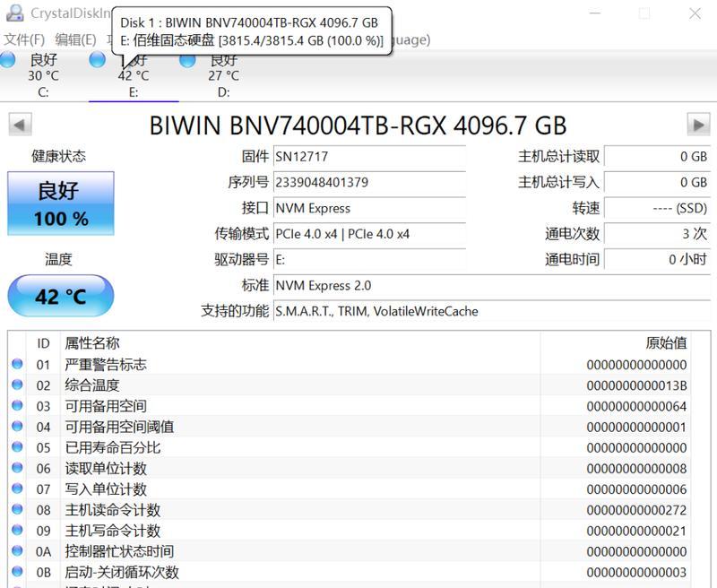The width and height of the screenshot is (717, 588).
Task: Click status dot of attribute 03 可用备用空间
Action: click(17, 405)
